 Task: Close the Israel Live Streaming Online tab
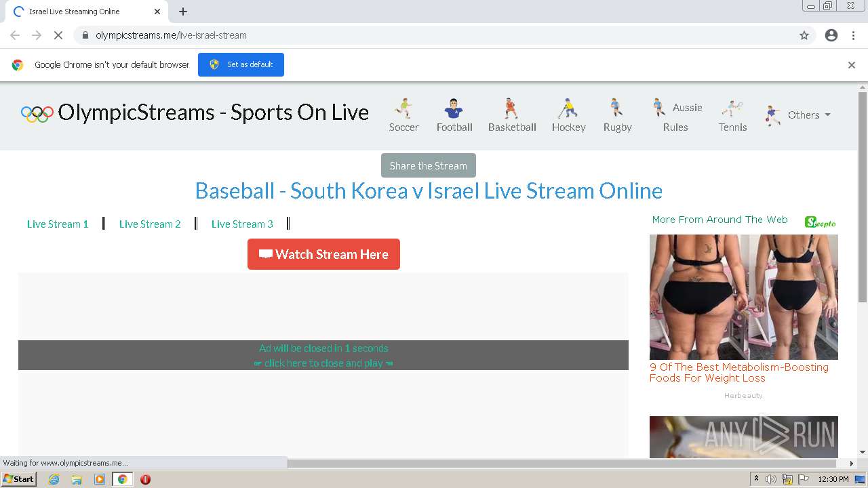click(157, 12)
